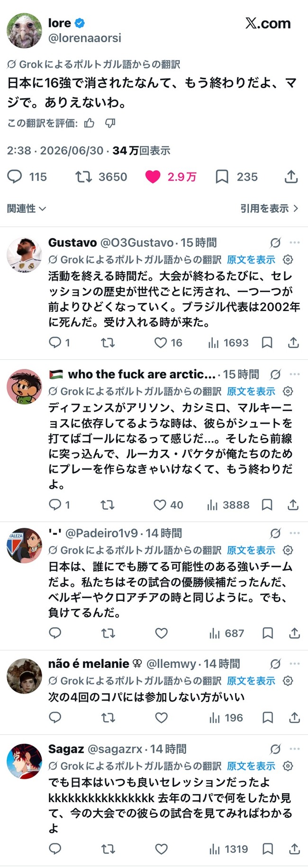Open Grok icon beside Padeiro1v9's reply

[x=275, y=533]
